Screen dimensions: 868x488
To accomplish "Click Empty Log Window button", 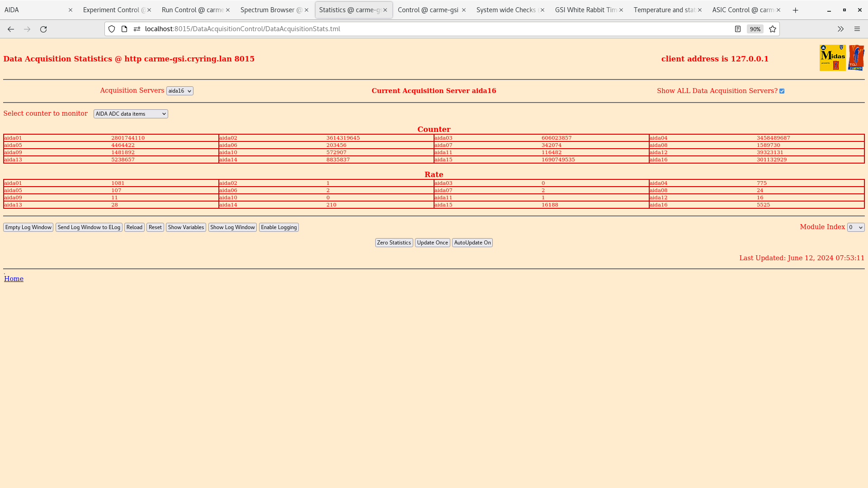I will click(28, 227).
